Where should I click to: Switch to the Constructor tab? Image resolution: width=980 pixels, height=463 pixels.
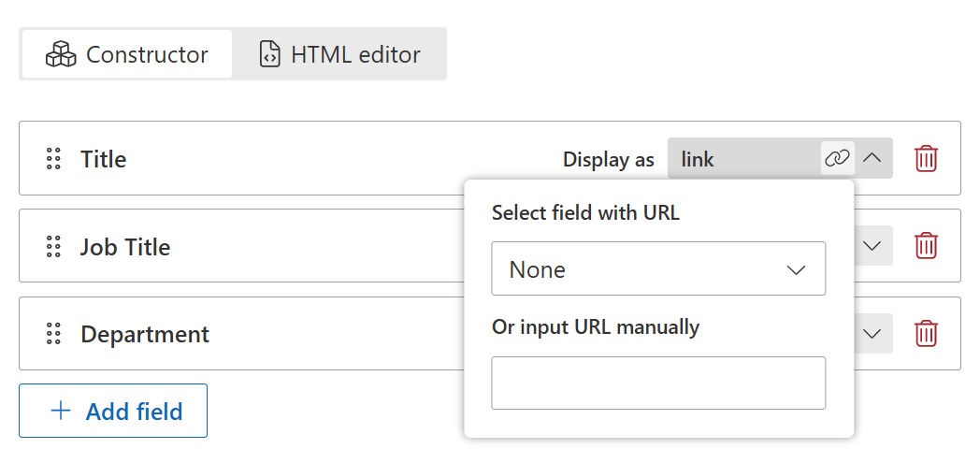127,54
